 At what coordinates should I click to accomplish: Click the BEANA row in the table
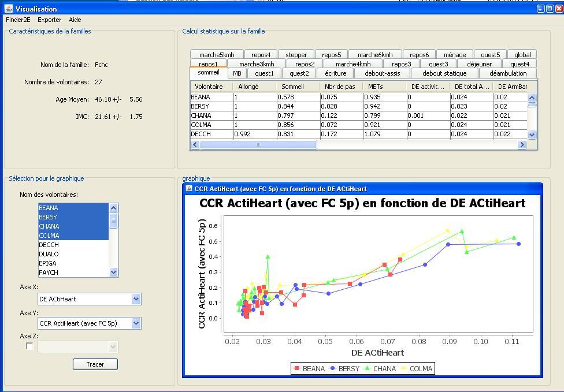pos(359,97)
